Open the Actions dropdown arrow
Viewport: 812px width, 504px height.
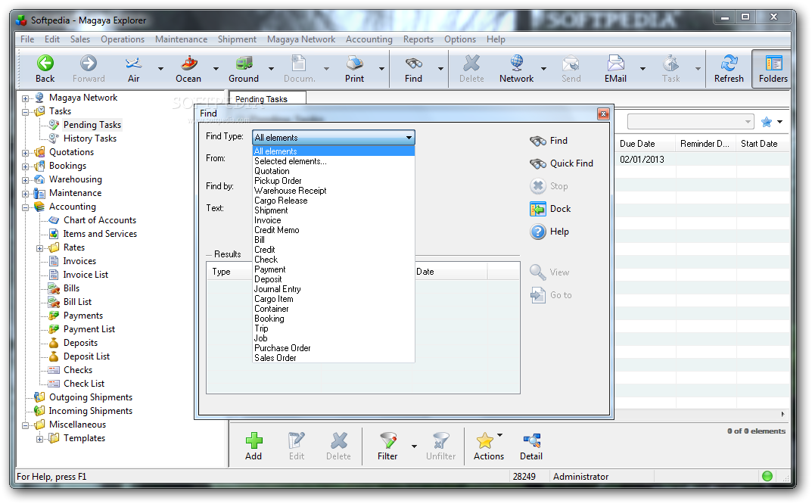[x=499, y=435]
